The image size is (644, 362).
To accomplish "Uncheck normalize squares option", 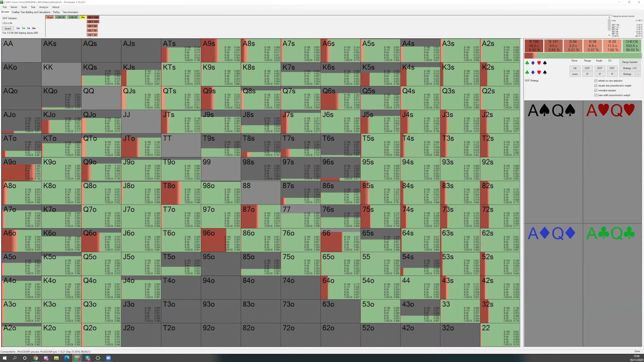I will [x=596, y=90].
